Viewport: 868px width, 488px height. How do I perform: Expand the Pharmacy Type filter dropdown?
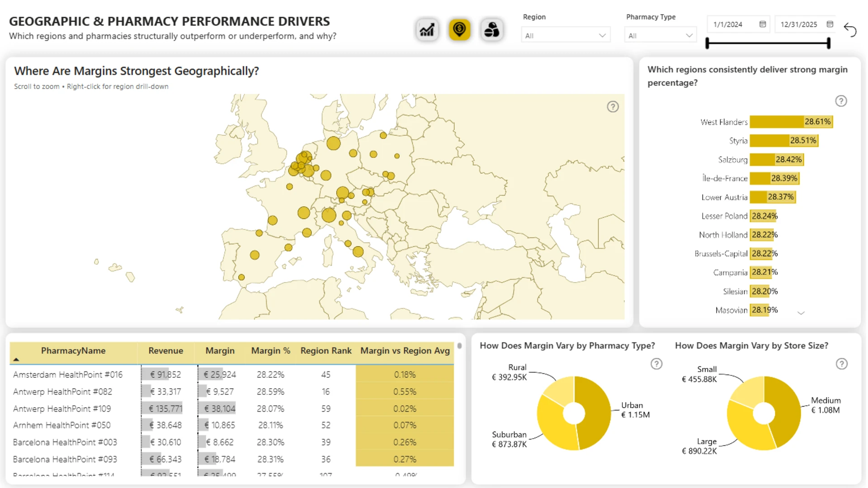pos(660,35)
